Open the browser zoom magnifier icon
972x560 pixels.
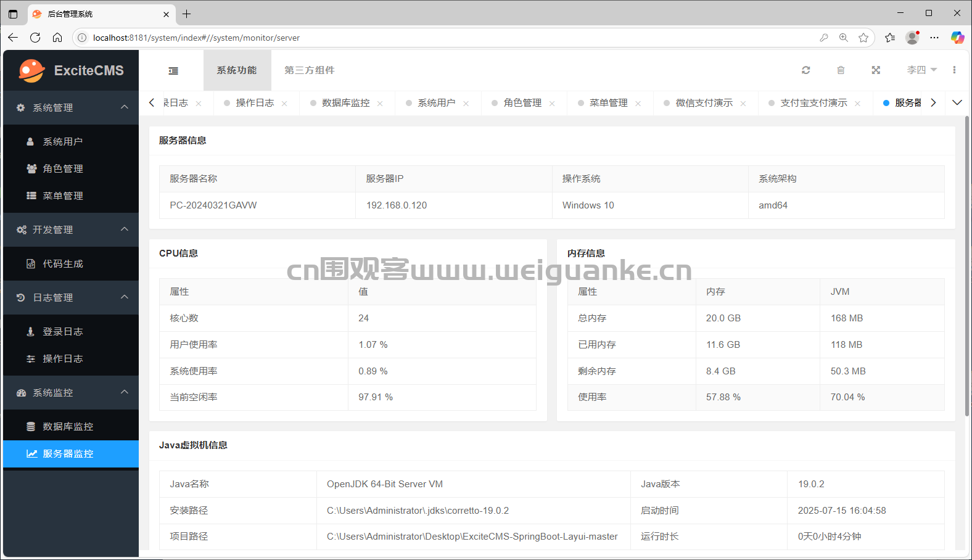click(x=844, y=38)
